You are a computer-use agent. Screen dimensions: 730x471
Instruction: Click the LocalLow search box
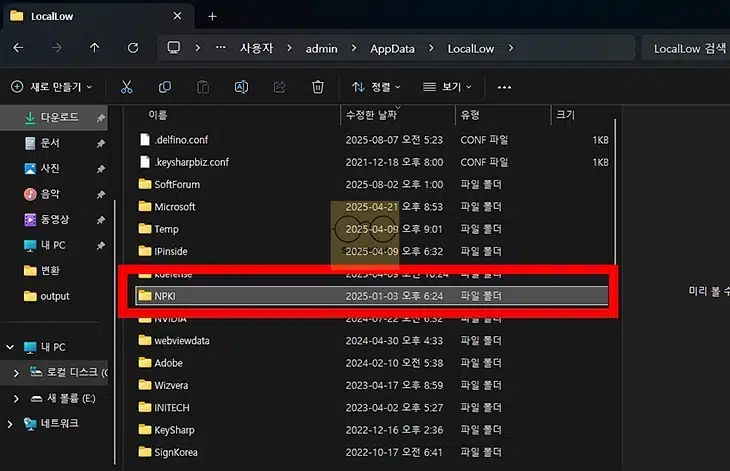pos(686,48)
